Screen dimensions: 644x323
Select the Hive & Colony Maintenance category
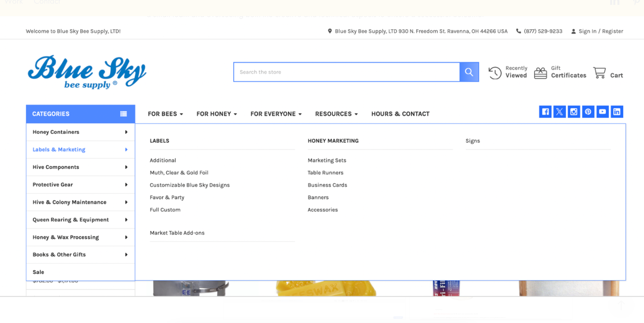(x=70, y=202)
